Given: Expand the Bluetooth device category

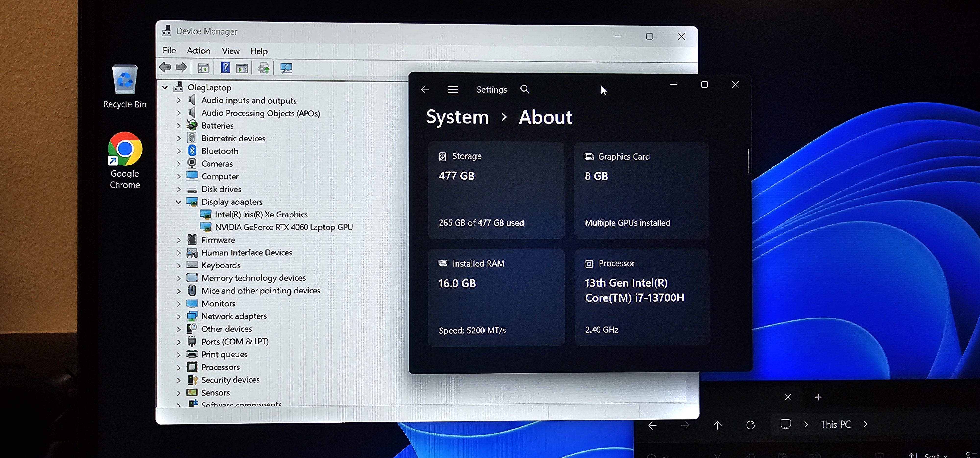Looking at the screenshot, I should click(x=179, y=151).
